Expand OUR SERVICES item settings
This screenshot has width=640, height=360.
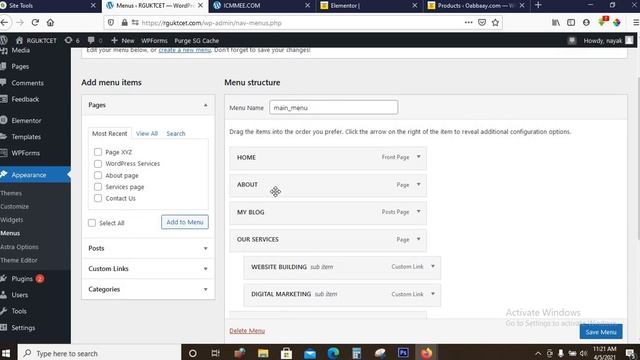418,239
